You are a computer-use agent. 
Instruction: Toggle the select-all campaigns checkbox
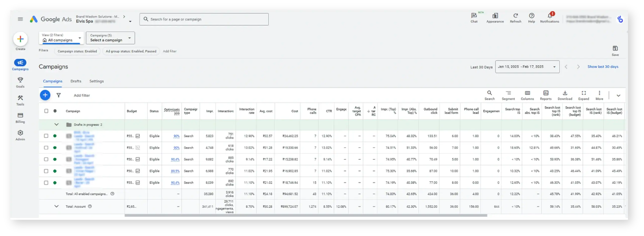(46, 111)
